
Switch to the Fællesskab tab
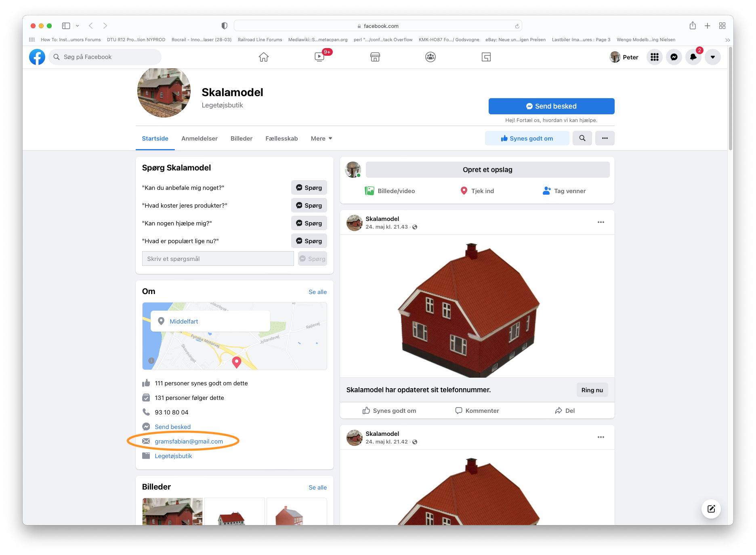(281, 138)
